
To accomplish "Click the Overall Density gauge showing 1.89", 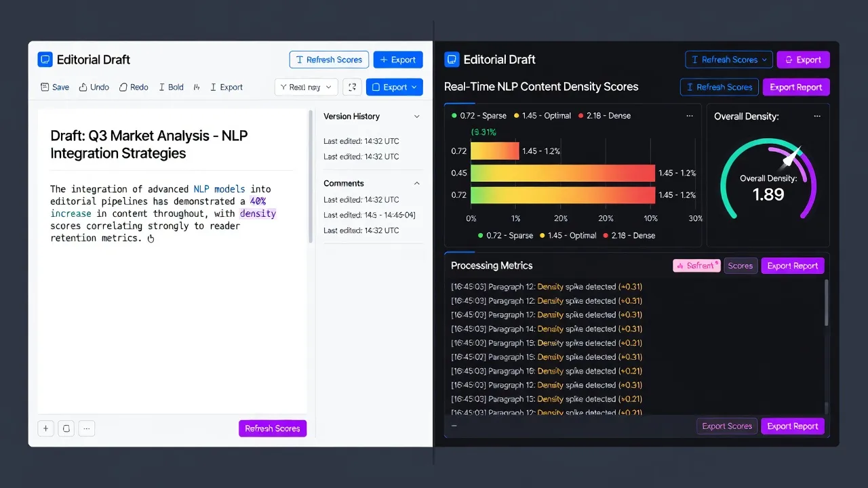I will (768, 180).
